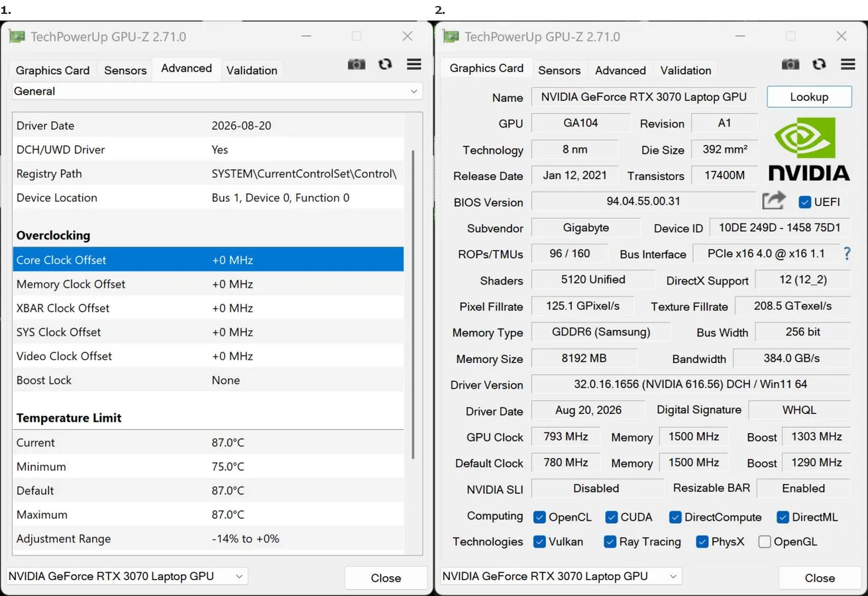Viewport: 868px width, 596px height.
Task: Select the DCH/UWD Driver row
Action: [208, 150]
